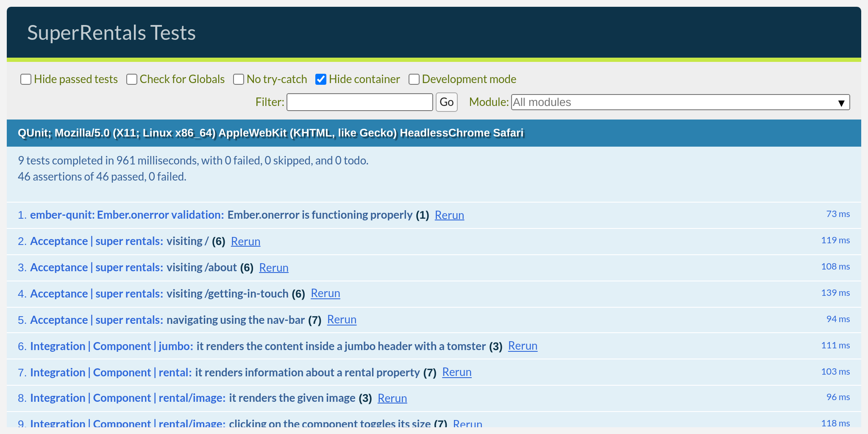Uncheck the "Hide container" checkbox
The height and width of the screenshot is (434, 868).
click(x=321, y=79)
